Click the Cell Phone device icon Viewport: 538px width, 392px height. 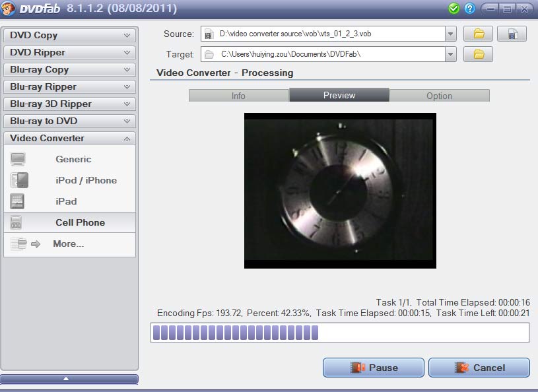click(16, 222)
